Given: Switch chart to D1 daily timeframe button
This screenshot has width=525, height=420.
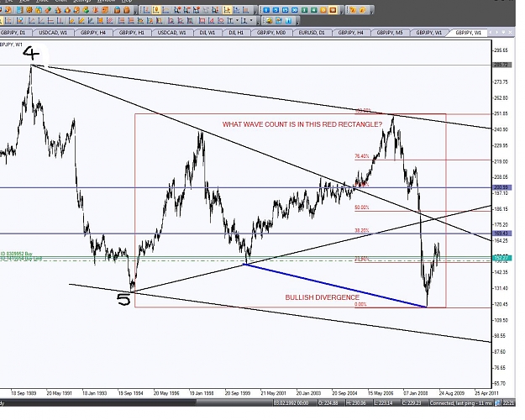Looking at the screenshot, I should pos(323,10).
